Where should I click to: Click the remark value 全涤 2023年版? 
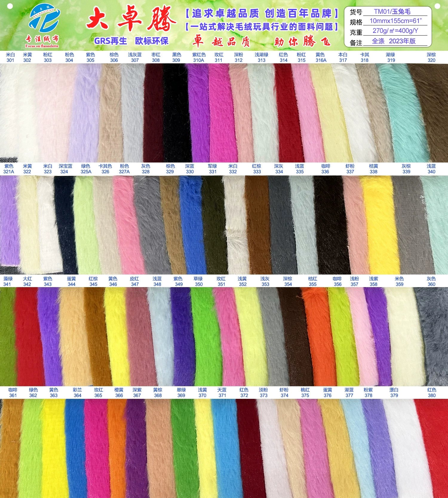click(394, 41)
